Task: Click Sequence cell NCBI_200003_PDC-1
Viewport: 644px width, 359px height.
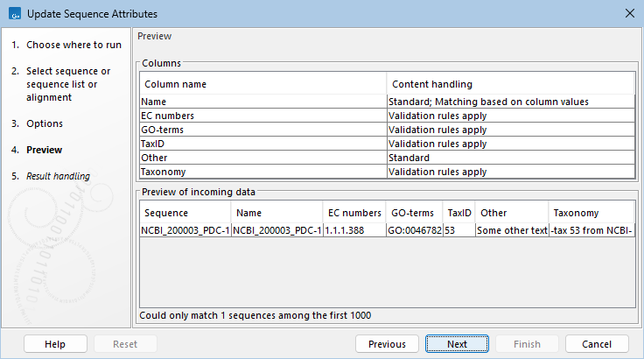Action: [x=185, y=230]
